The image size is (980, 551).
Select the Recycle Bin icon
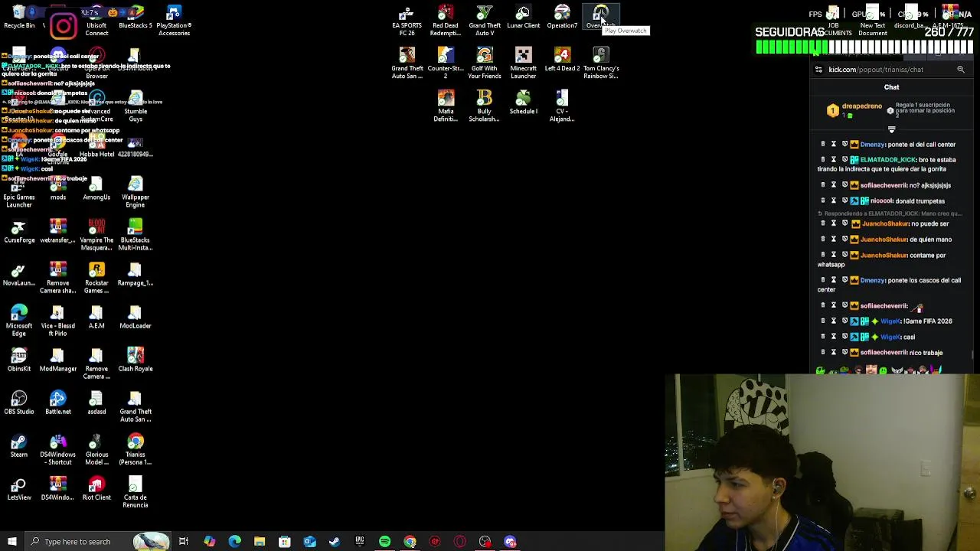[19, 17]
